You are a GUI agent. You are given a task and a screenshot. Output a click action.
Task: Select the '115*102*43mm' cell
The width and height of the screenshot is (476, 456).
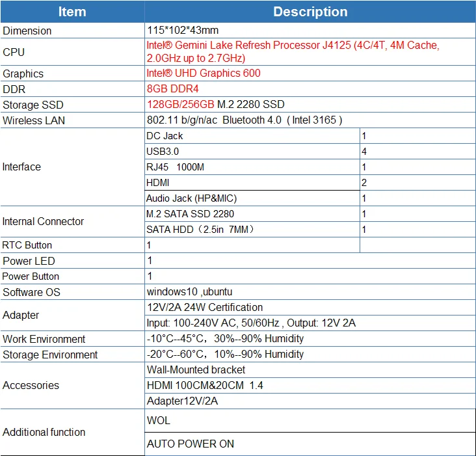pyautogui.click(x=310, y=31)
